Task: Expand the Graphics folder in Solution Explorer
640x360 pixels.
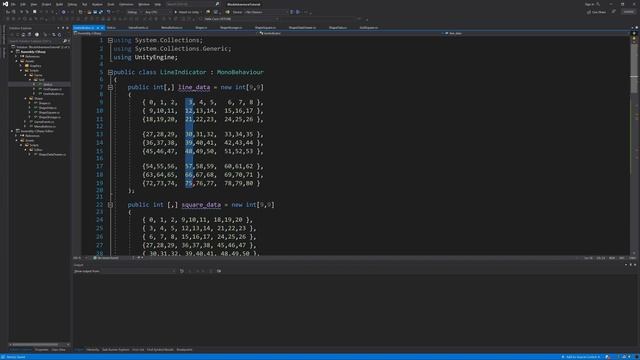Action: (x=21, y=66)
